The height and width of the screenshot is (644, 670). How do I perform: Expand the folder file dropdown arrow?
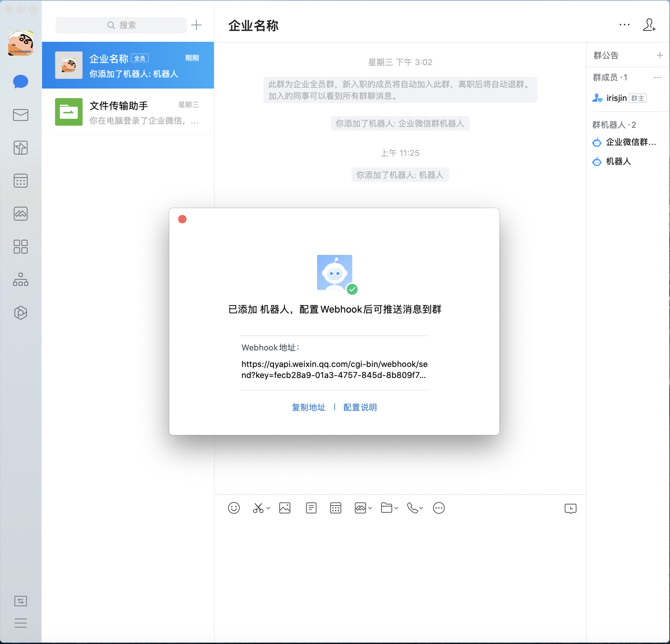pos(396,508)
